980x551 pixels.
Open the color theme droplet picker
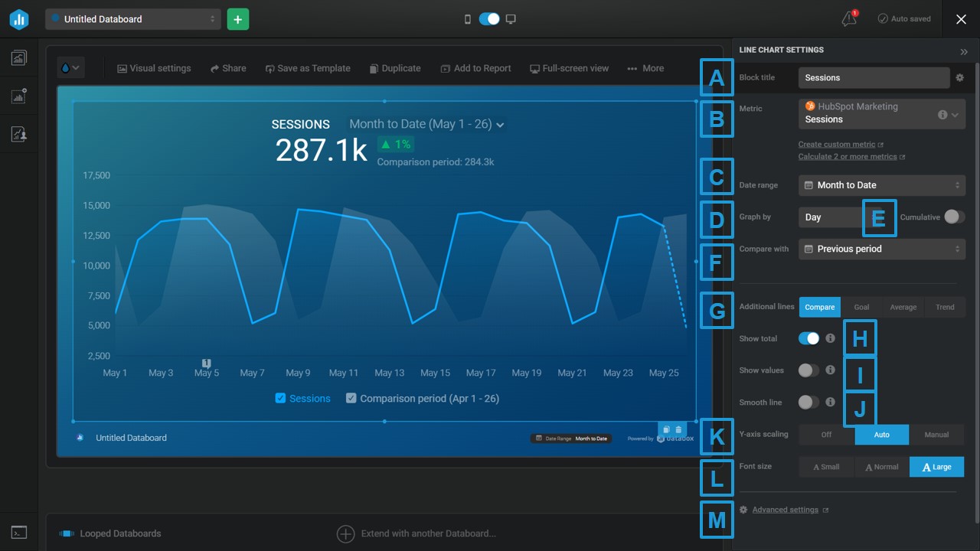click(70, 68)
